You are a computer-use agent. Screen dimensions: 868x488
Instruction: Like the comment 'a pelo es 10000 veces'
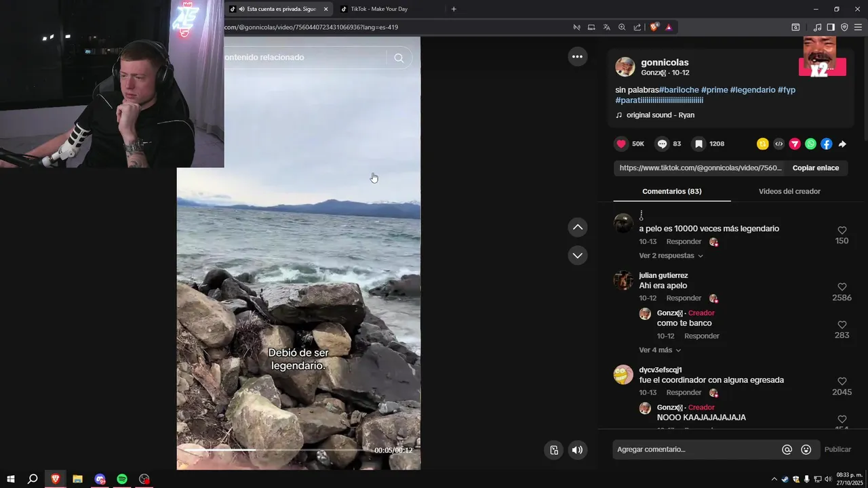coord(842,230)
